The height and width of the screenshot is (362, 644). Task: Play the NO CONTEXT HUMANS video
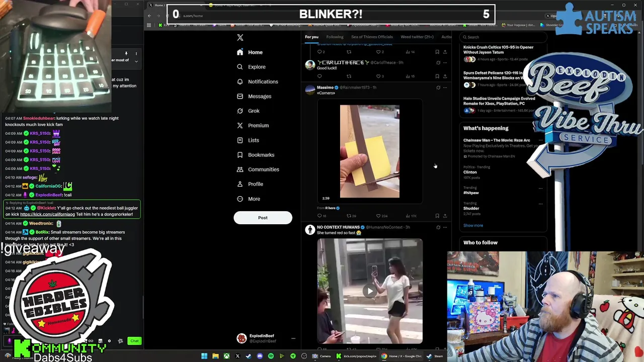tap(370, 291)
